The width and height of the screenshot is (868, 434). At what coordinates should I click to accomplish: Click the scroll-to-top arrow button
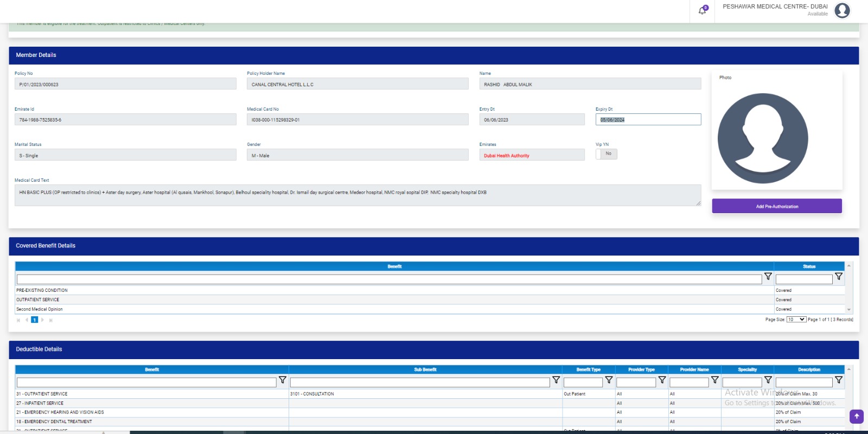856,416
